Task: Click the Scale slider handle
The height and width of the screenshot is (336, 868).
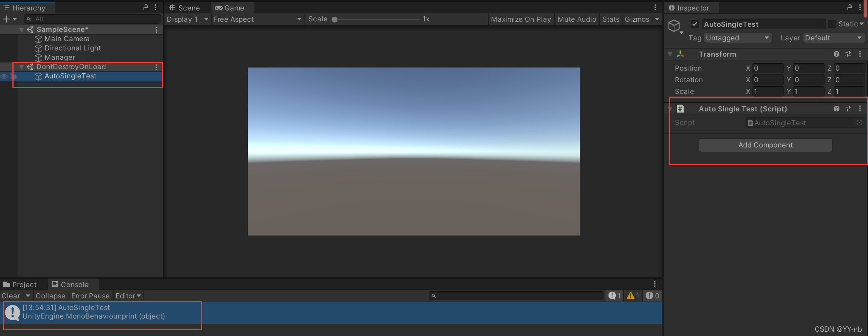Action: click(334, 19)
